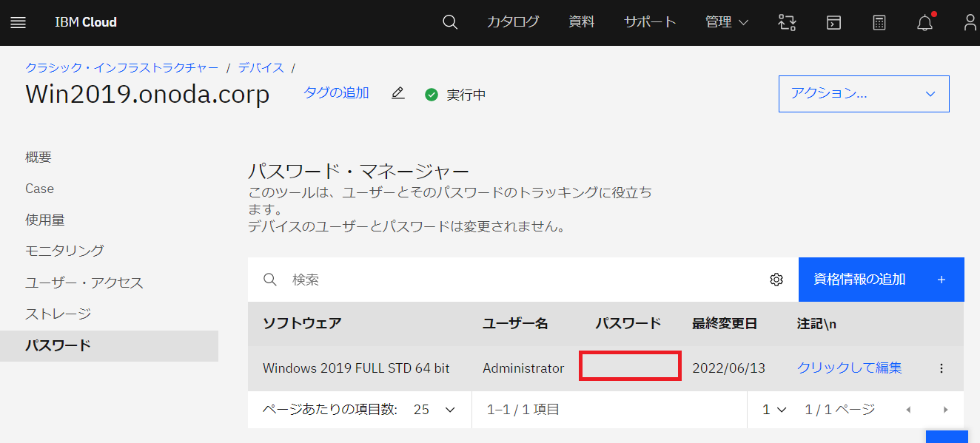
Task: Click the 注記\n column header
Action: (x=816, y=324)
